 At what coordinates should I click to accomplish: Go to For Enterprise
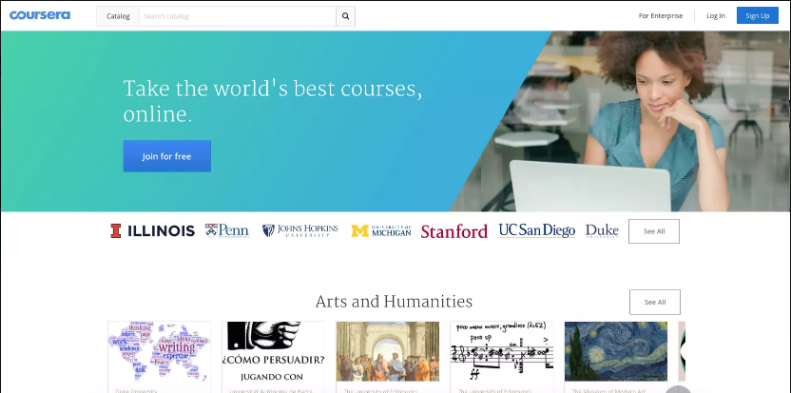pyautogui.click(x=660, y=16)
